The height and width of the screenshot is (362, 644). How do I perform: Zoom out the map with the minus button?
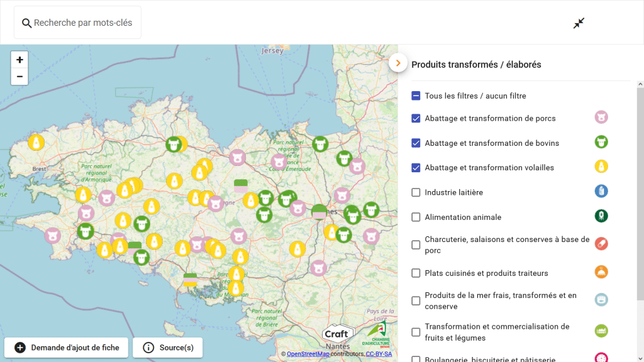(19, 77)
